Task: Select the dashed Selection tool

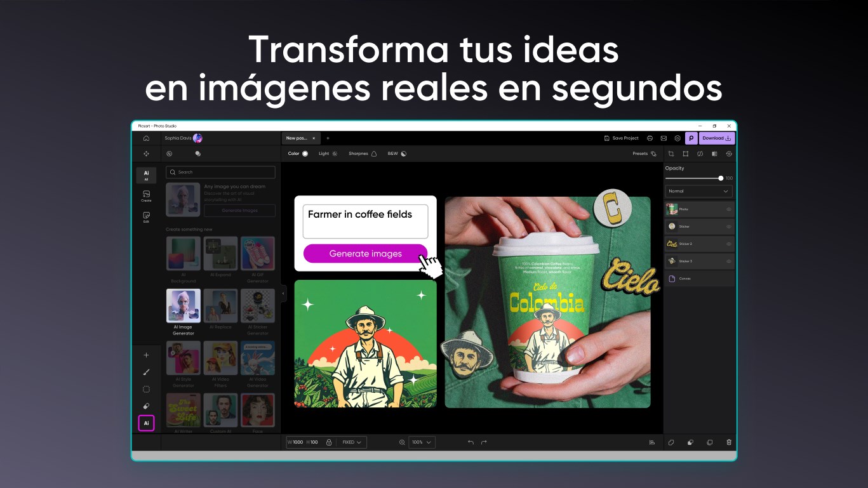Action: (x=146, y=389)
